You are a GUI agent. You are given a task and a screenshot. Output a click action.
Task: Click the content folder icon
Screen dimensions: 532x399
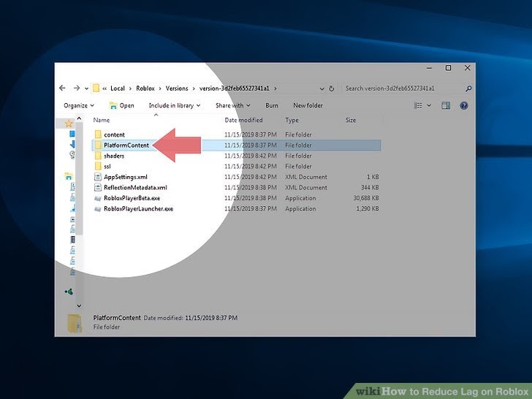[98, 134]
